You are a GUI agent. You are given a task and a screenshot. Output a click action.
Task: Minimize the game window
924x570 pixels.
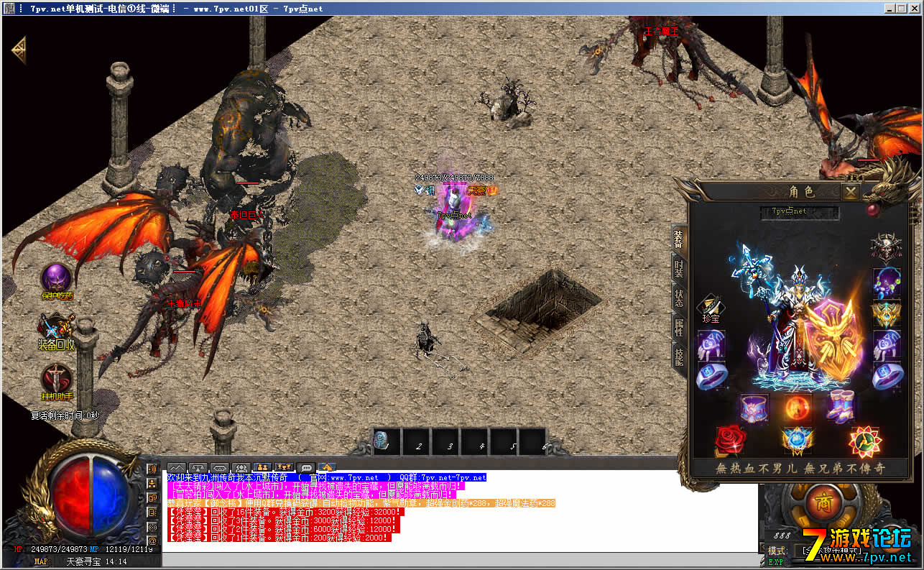[890, 8]
